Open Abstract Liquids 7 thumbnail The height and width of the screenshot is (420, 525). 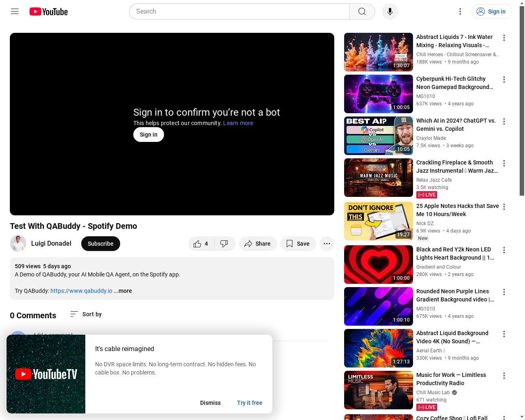tap(379, 52)
